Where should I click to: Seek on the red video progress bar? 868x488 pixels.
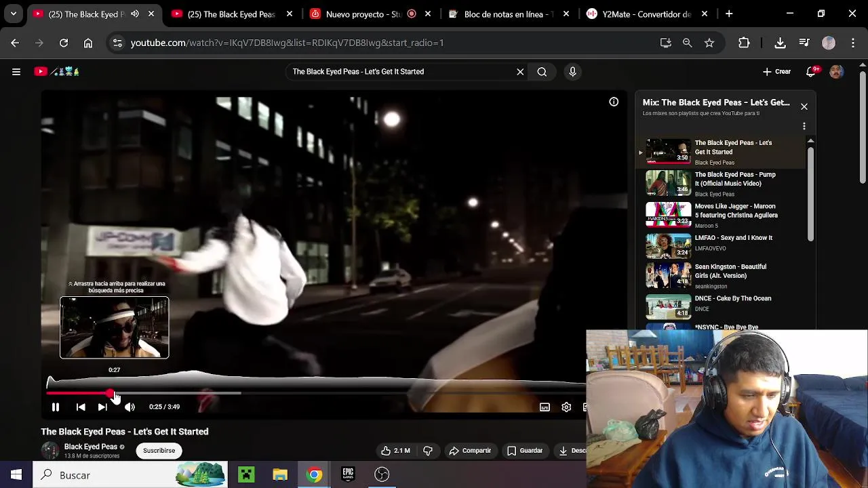78,393
